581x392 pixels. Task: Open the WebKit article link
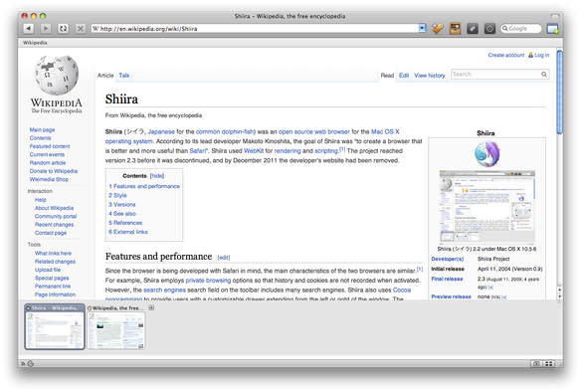point(254,151)
